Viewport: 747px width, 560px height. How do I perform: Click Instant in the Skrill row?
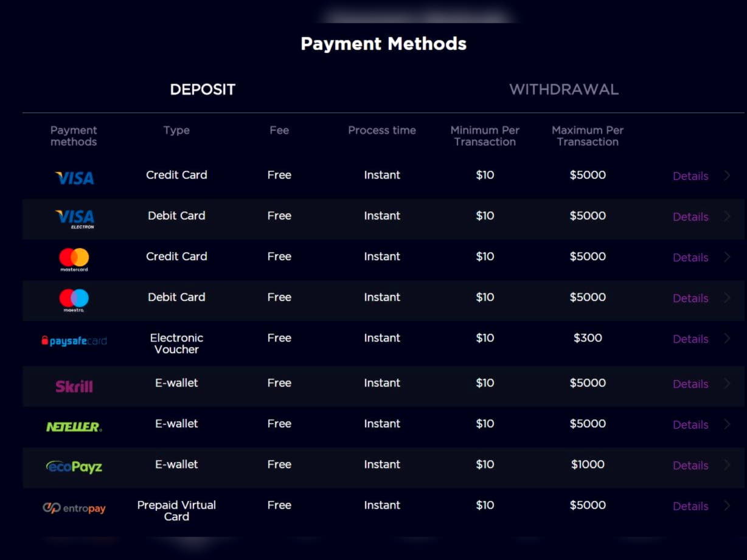(382, 383)
